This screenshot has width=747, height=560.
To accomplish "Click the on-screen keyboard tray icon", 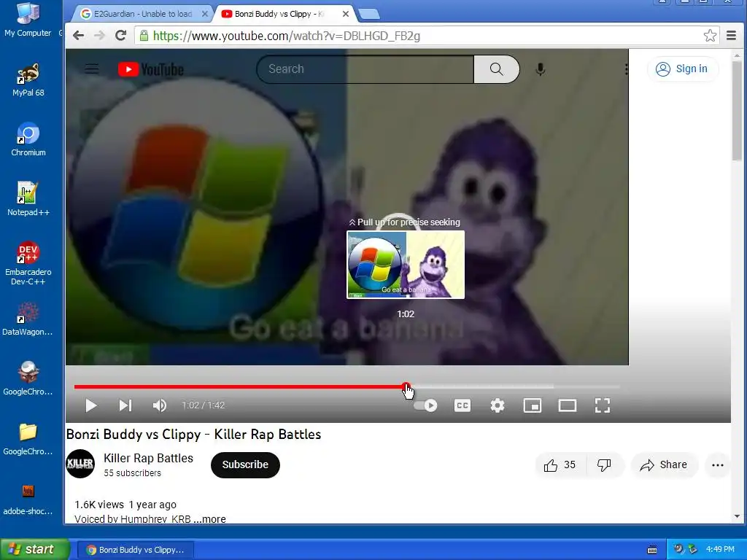I will pos(652,550).
